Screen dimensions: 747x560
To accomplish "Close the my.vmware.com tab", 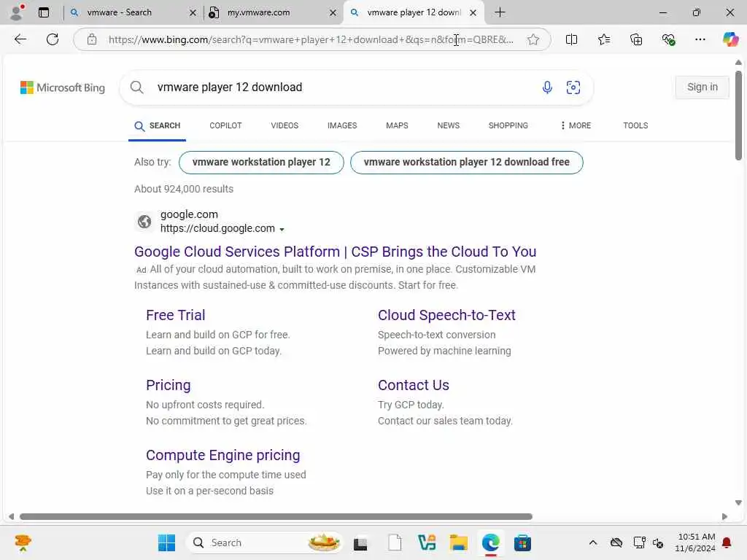I will coord(333,13).
